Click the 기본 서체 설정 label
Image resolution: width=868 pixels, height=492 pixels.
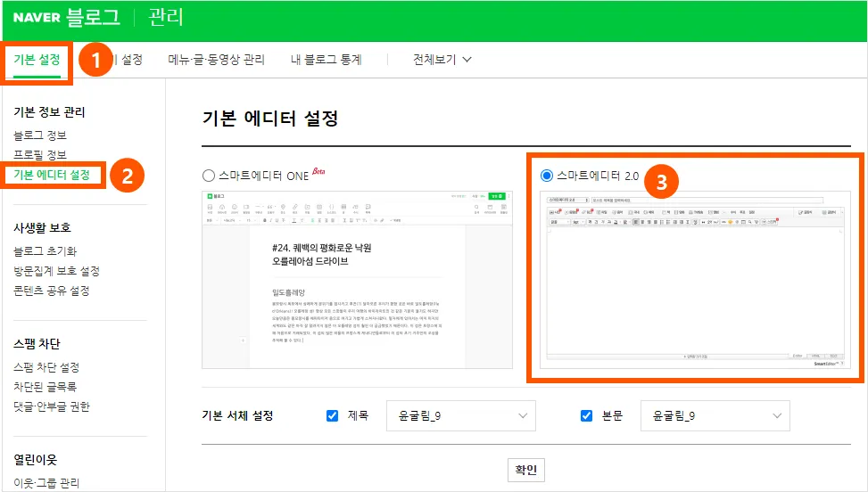[237, 415]
